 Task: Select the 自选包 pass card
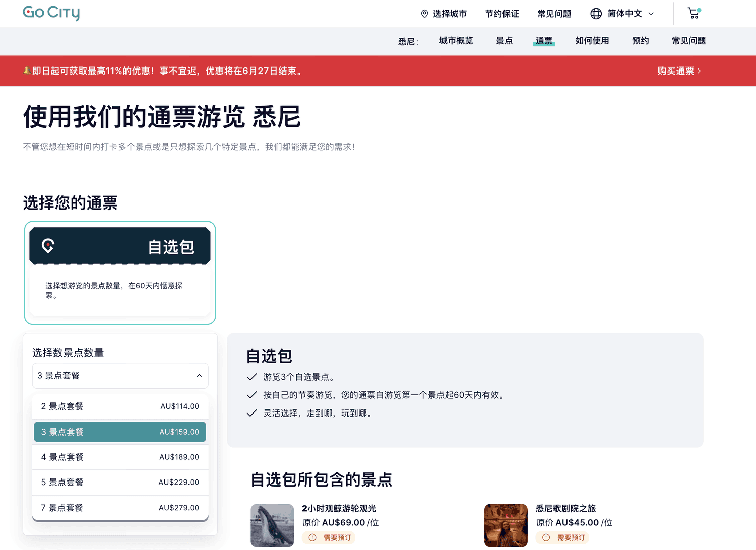tap(120, 273)
